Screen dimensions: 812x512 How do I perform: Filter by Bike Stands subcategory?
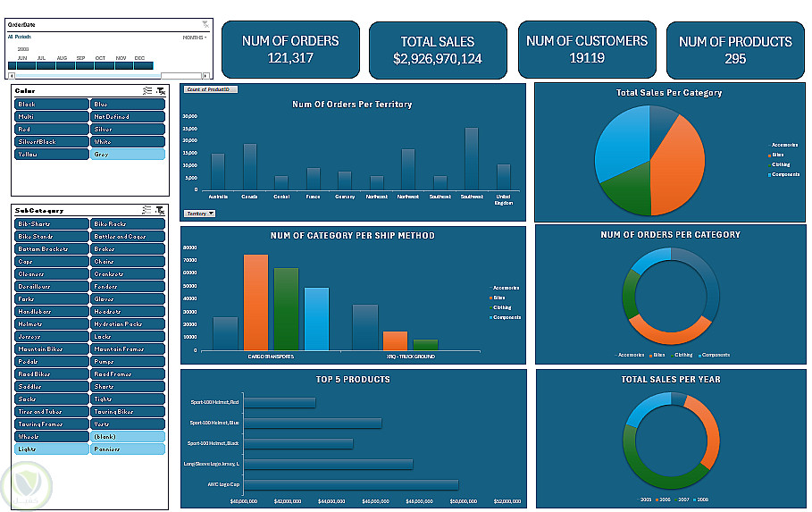pos(51,236)
